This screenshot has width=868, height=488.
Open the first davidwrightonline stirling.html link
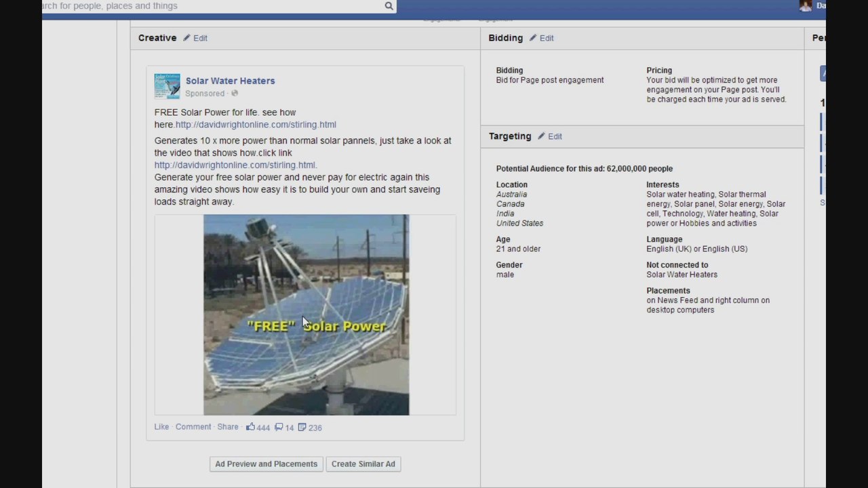point(256,125)
